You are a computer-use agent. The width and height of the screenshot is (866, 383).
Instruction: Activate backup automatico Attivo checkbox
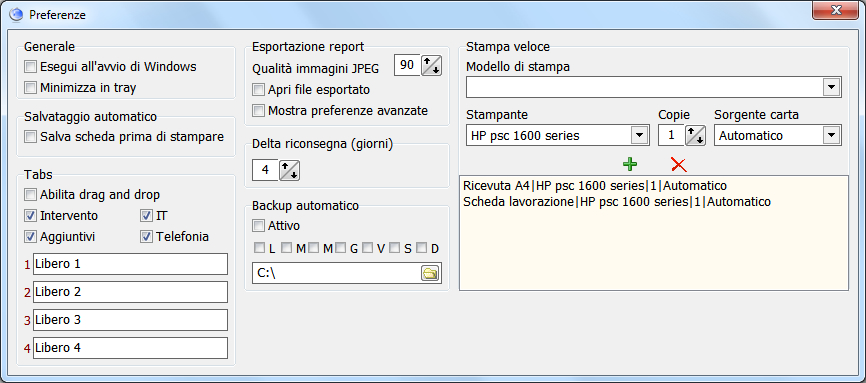[x=258, y=225]
